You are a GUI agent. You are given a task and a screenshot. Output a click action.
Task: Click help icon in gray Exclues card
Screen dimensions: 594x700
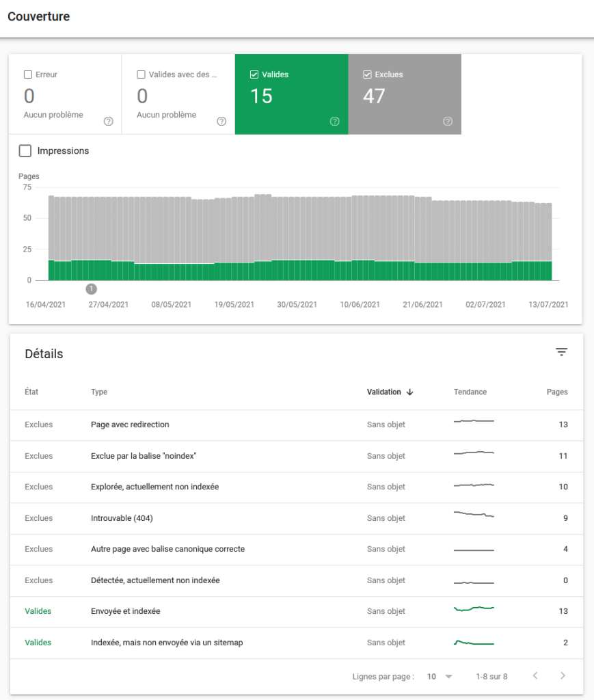[x=448, y=122]
